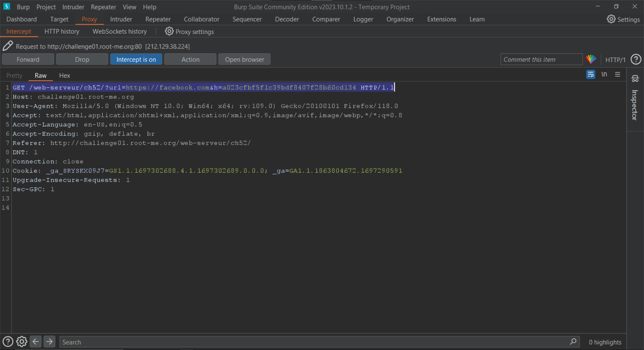Click the Accept-Encoding header line
Viewport: 644px width, 350px height.
click(84, 134)
